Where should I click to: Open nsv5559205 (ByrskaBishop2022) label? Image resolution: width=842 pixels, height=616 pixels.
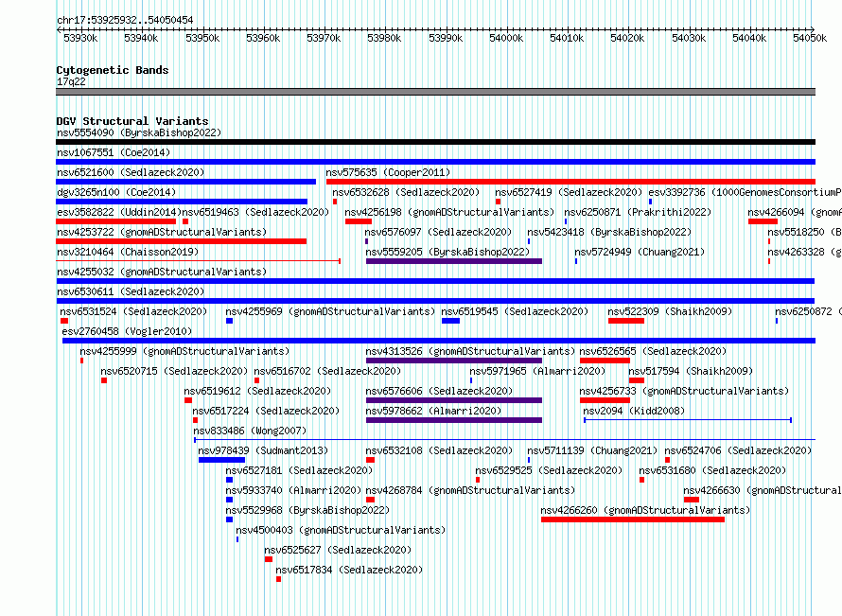click(x=447, y=252)
